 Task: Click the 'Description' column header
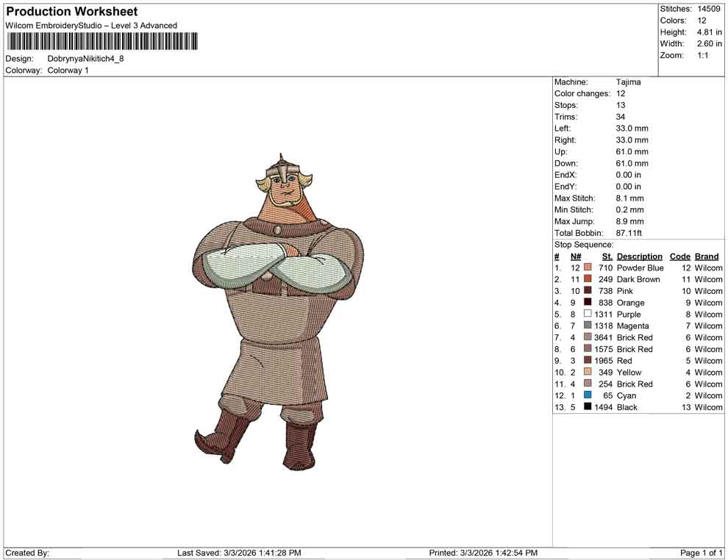(x=639, y=256)
